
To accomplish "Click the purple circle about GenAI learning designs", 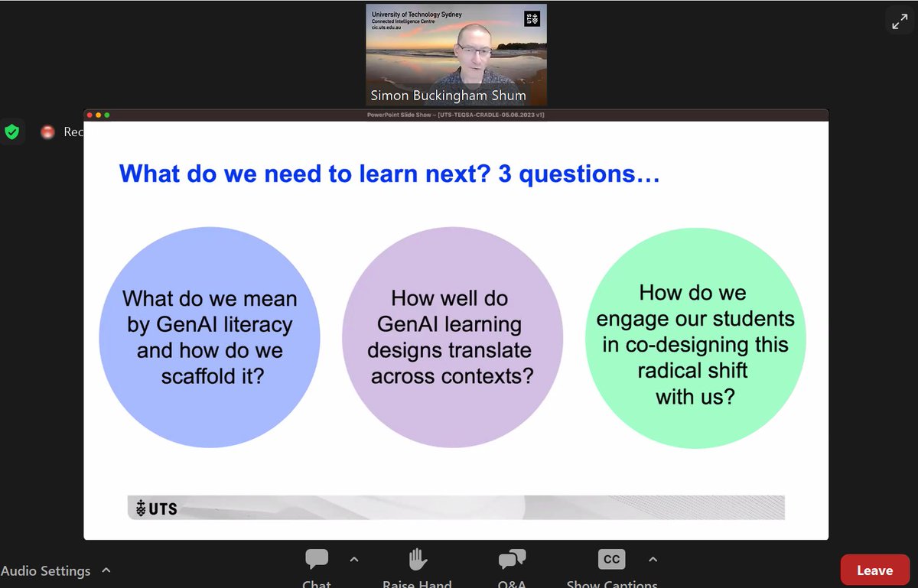I will (x=452, y=337).
